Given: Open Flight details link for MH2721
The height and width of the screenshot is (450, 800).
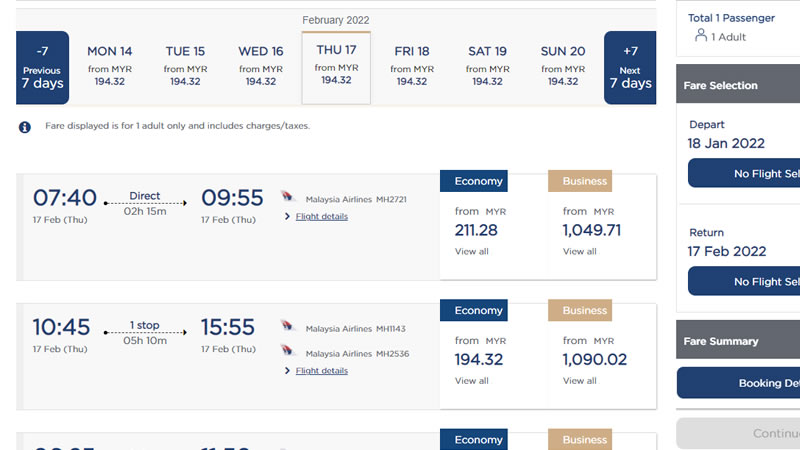Looking at the screenshot, I should tap(321, 216).
